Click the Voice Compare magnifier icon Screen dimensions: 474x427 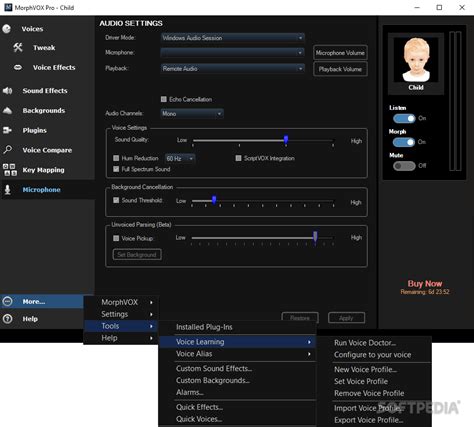7,150
